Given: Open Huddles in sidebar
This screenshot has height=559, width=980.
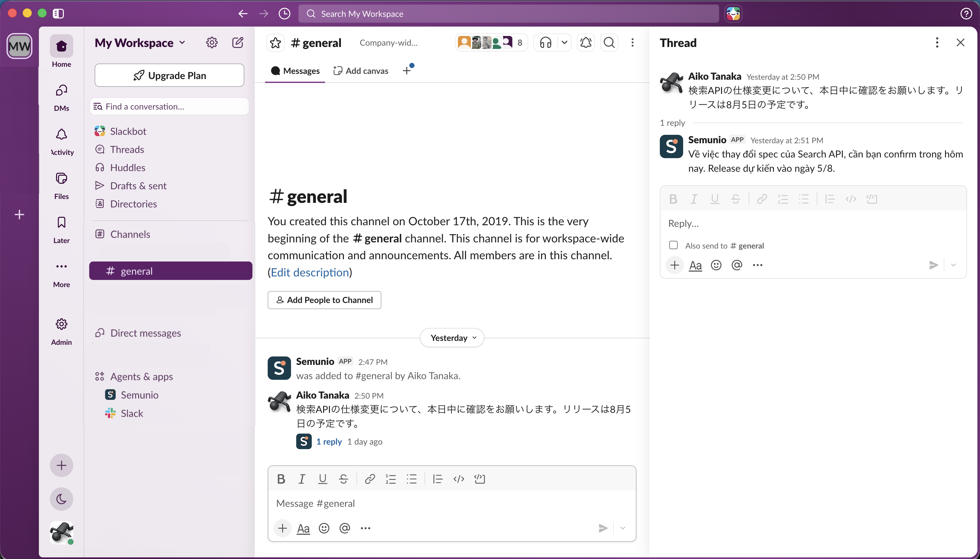Looking at the screenshot, I should coord(127,168).
